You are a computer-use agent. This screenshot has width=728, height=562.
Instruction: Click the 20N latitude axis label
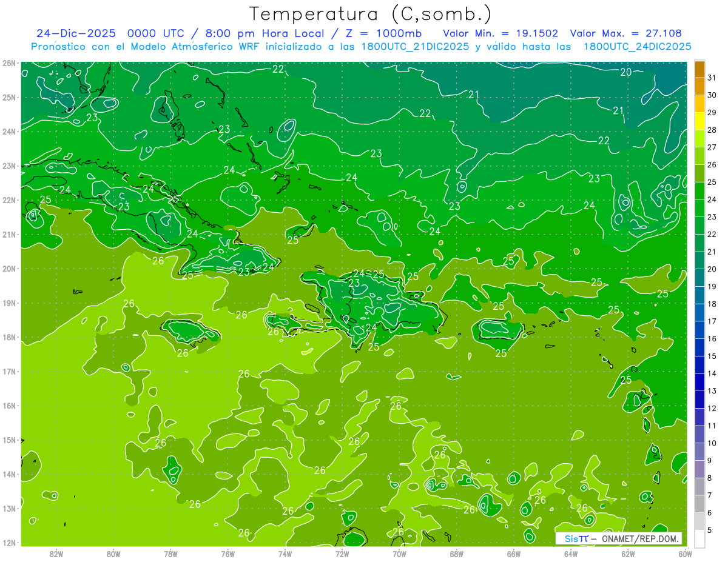point(8,268)
